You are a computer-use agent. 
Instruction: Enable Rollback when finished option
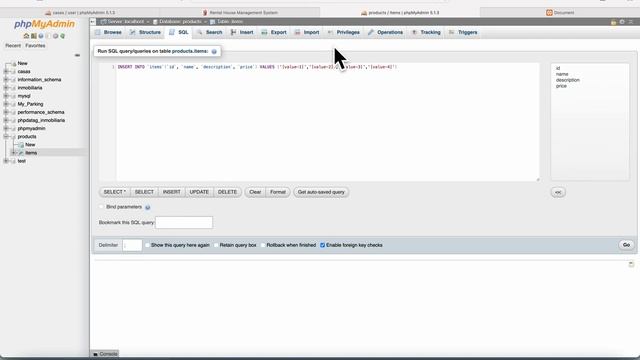(263, 245)
